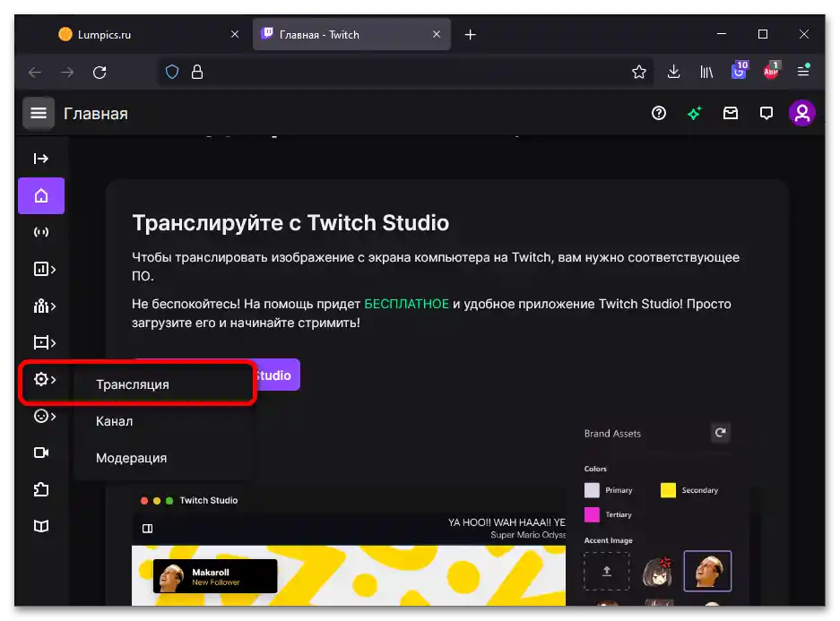Image resolution: width=840 pixels, height=621 pixels.
Task: Select Трансляция in the settings submenu
Action: coord(133,384)
